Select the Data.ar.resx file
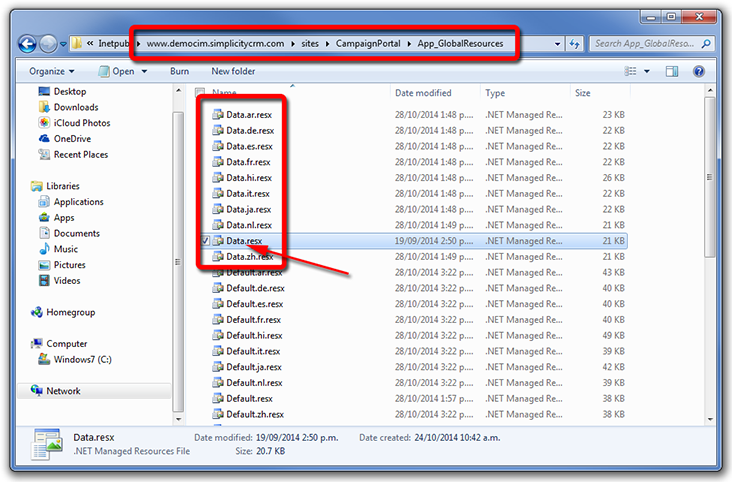 [x=249, y=114]
